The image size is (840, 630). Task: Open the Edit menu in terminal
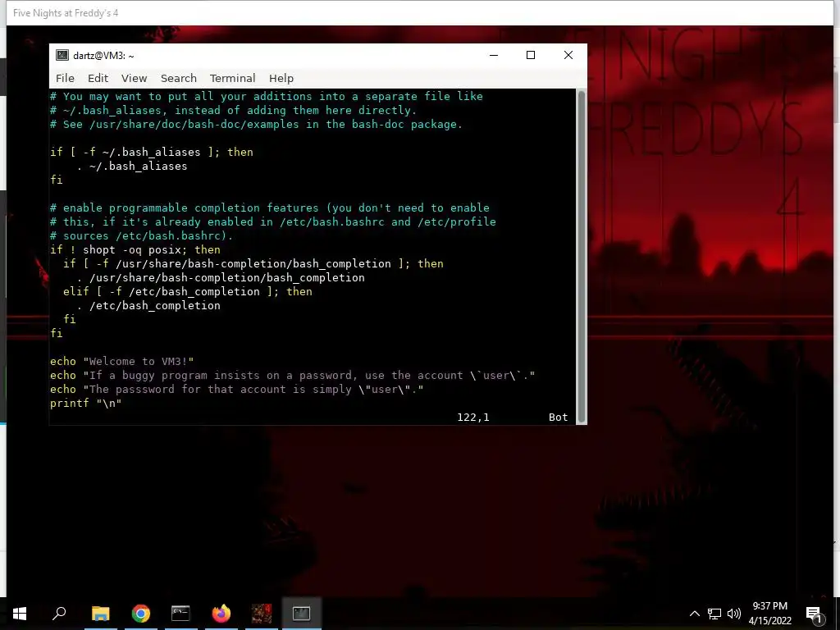click(x=98, y=78)
